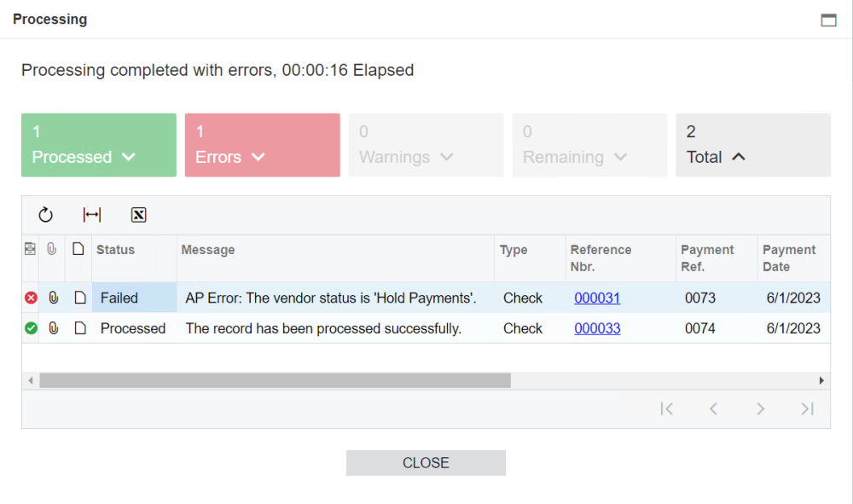Select the Remaining summary tile
This screenshot has height=504, width=853.
(589, 145)
